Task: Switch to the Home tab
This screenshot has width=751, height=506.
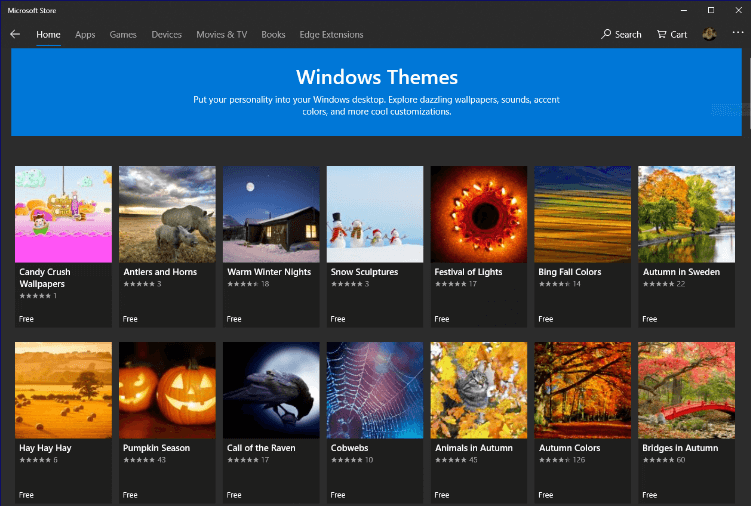Action: [x=48, y=34]
